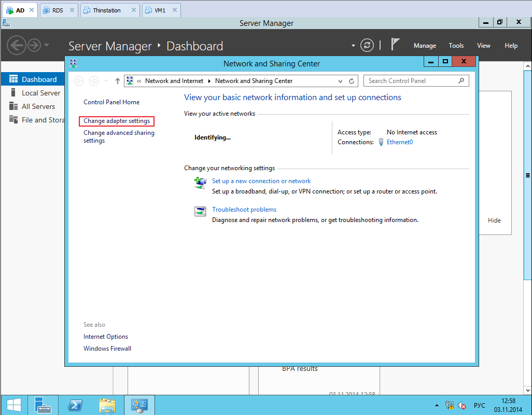Open the notifications flag in Server Manager
Viewport: 532px width, 415px height.
[x=395, y=45]
